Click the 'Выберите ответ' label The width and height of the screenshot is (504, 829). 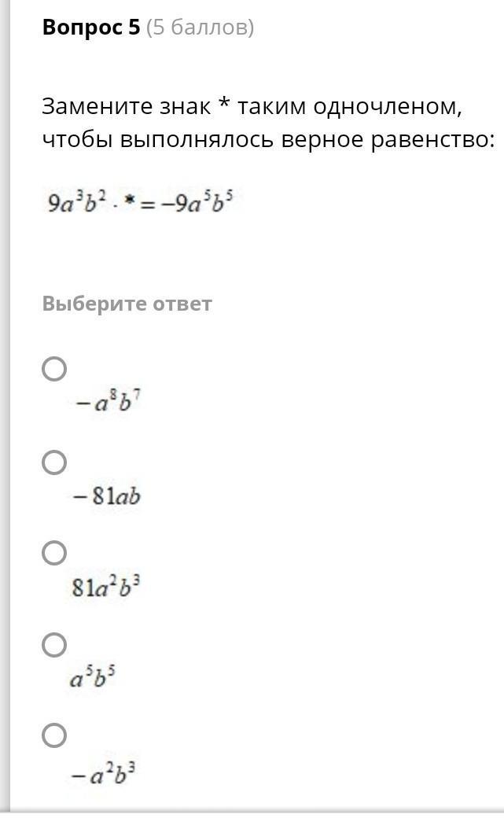tap(127, 304)
